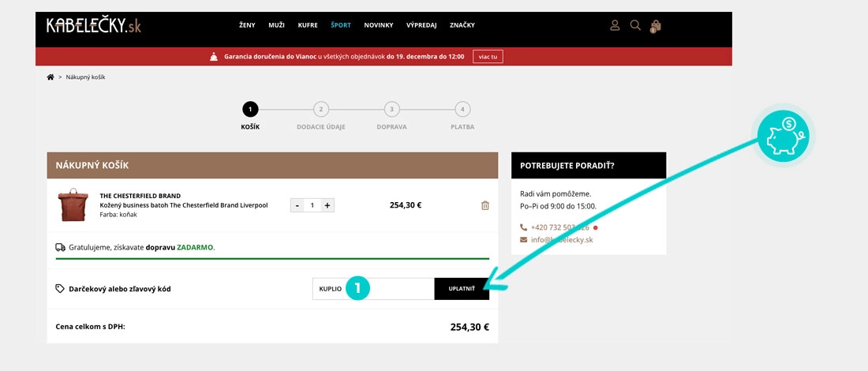Increase quantity with plus button
868x371 pixels.
(x=327, y=205)
